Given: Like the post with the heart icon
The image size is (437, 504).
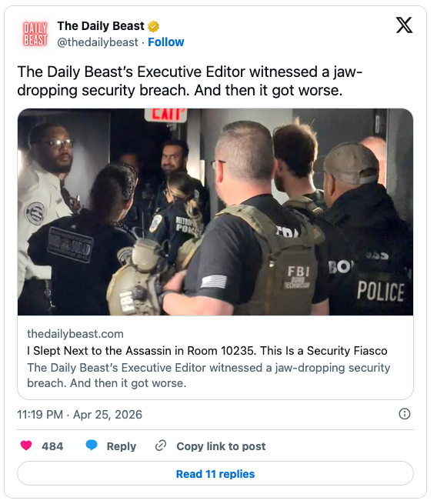Looking at the screenshot, I should pyautogui.click(x=26, y=446).
